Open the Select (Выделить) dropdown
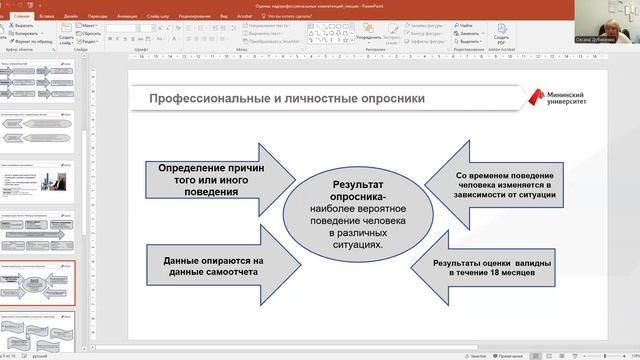 click(x=468, y=41)
